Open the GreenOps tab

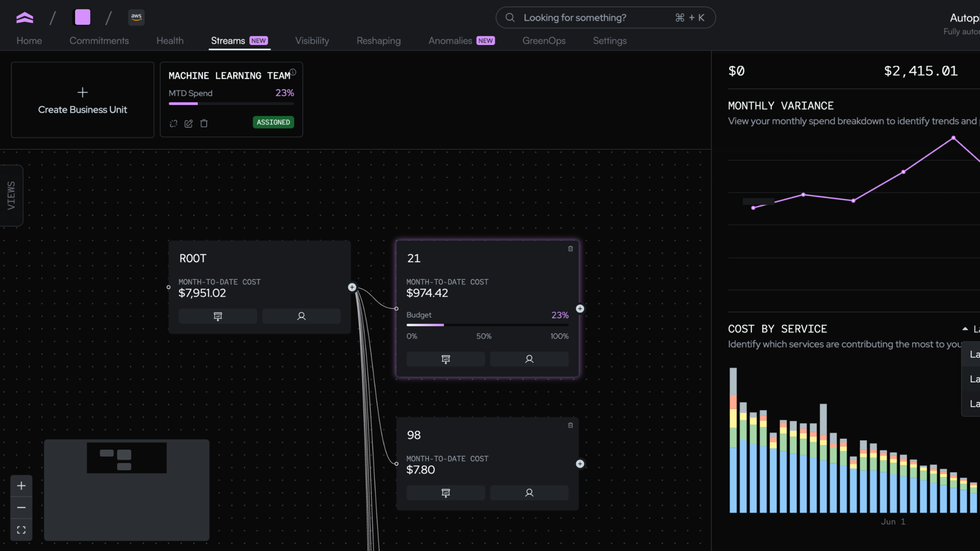[x=544, y=41]
